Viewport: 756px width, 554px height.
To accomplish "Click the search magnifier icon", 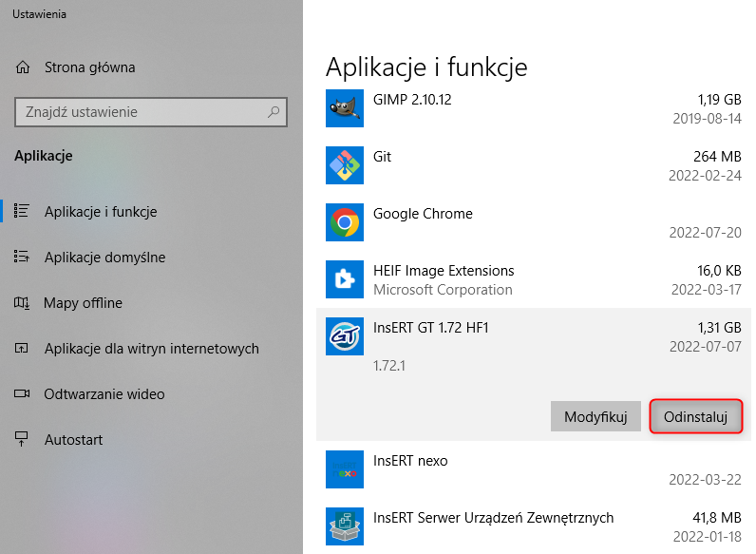I will point(274,112).
